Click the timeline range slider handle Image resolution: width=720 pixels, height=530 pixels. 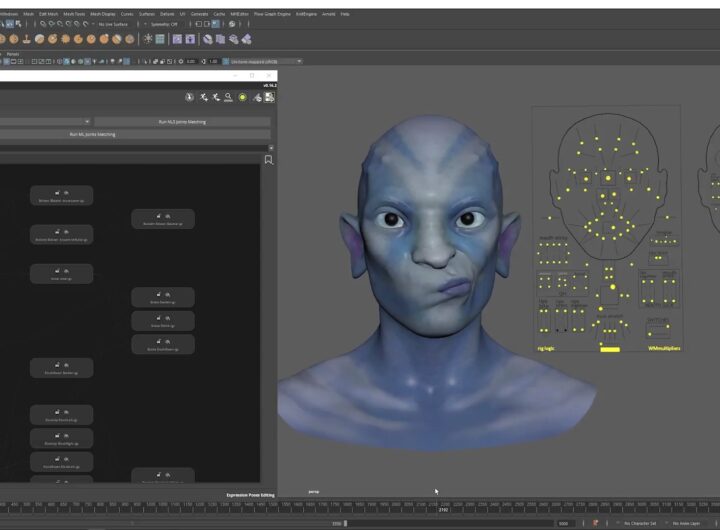346,523
